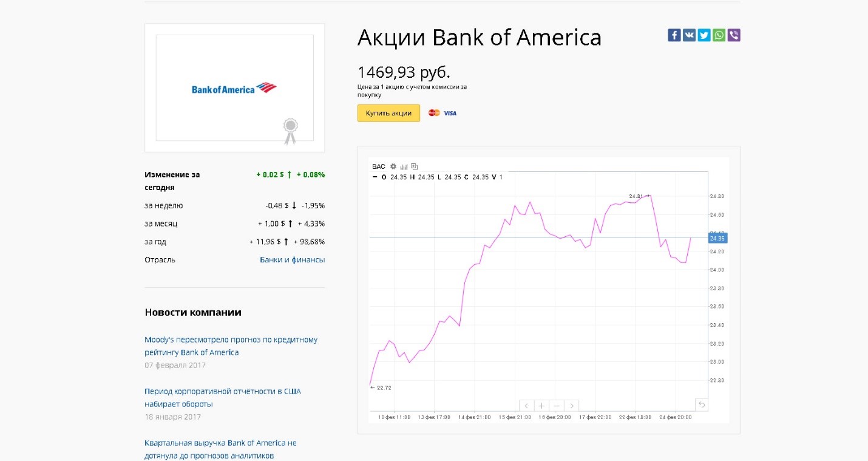
Task: Collapse the BAC legend dash toggle
Action: tap(375, 177)
